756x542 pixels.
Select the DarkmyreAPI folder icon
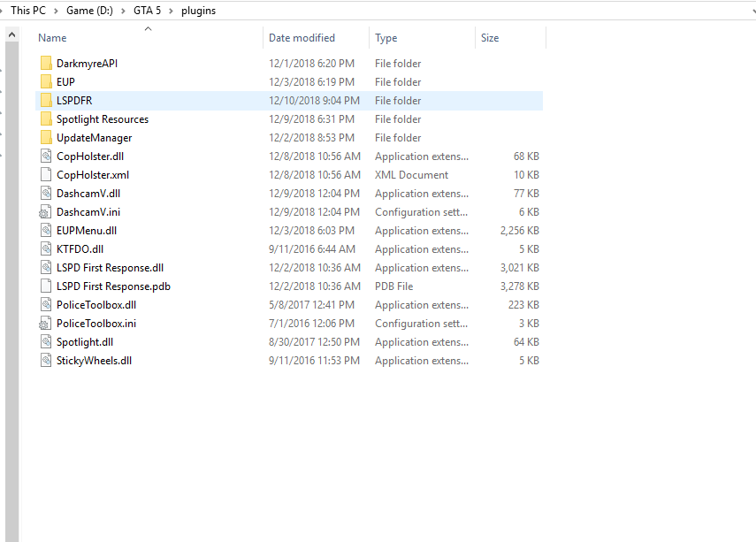(46, 63)
